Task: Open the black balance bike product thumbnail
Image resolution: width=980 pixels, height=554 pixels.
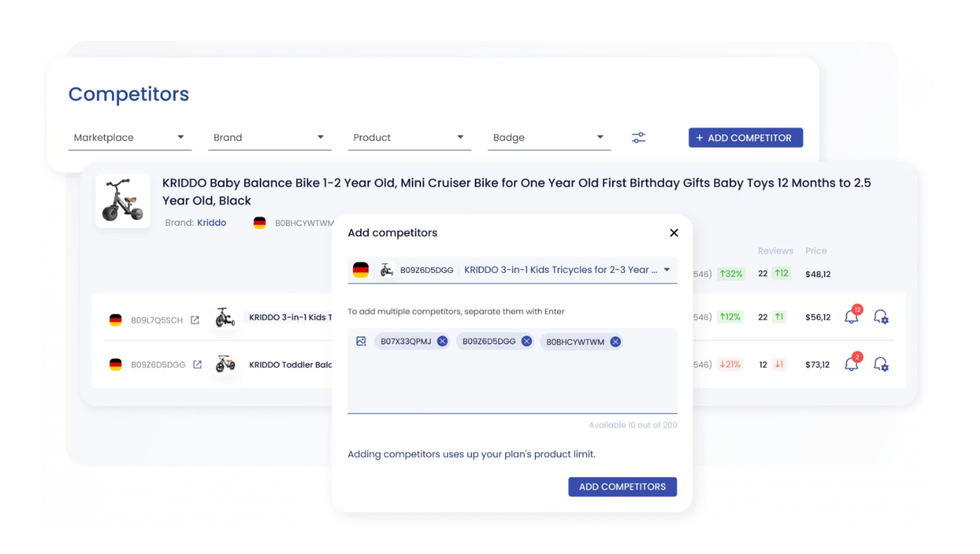Action: 123,201
